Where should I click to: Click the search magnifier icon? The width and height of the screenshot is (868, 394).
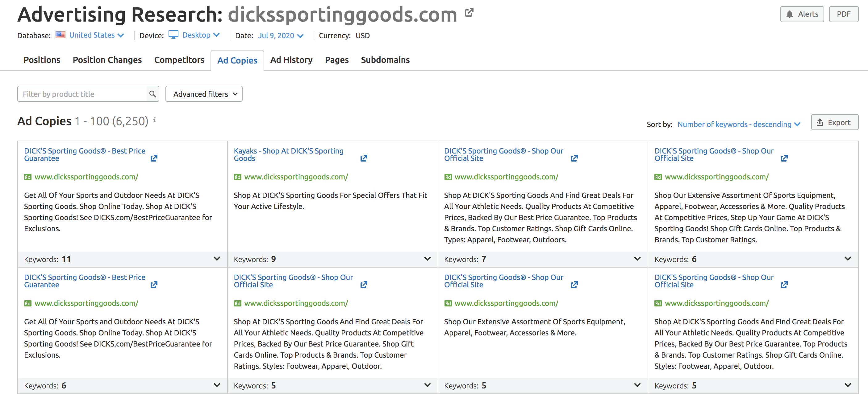153,94
